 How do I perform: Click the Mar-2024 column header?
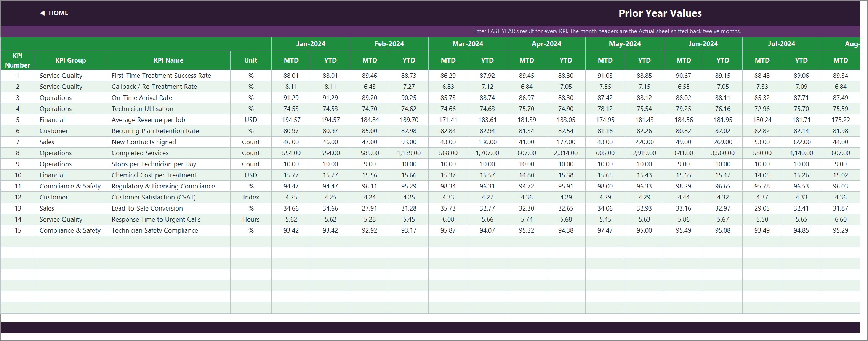click(468, 44)
